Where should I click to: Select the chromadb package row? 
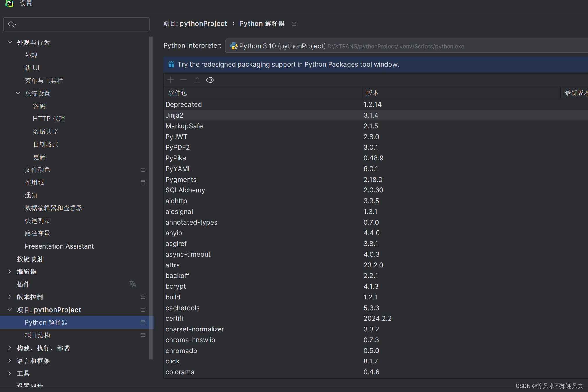coord(376,351)
